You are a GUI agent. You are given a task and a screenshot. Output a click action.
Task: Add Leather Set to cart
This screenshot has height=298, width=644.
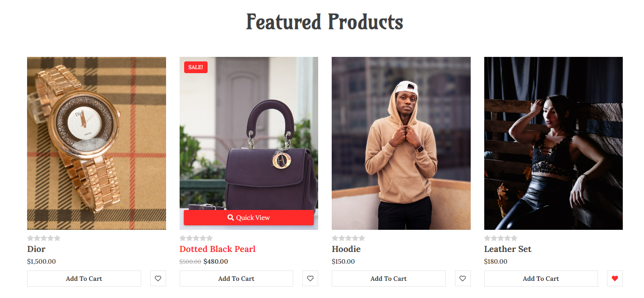point(541,279)
